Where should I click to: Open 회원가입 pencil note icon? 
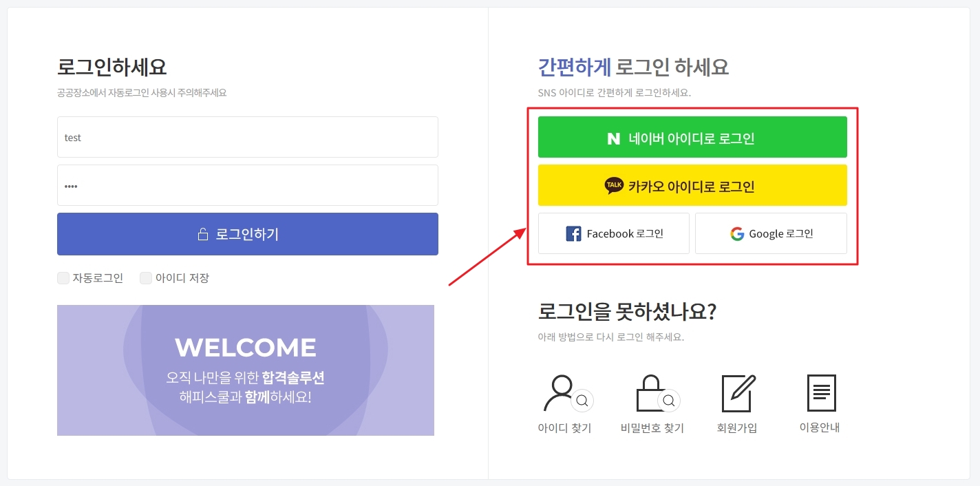(x=738, y=393)
